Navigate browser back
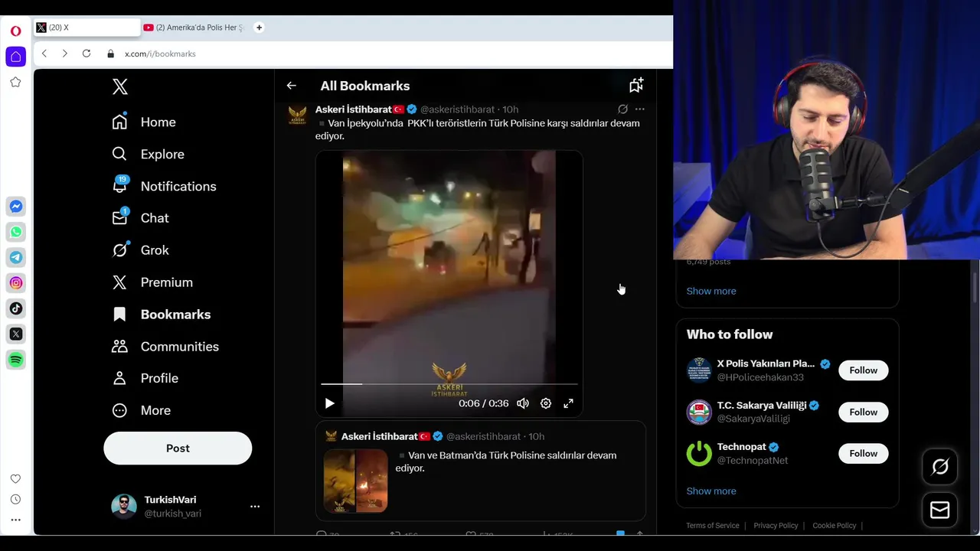Screen dimensions: 980x551 (44, 54)
